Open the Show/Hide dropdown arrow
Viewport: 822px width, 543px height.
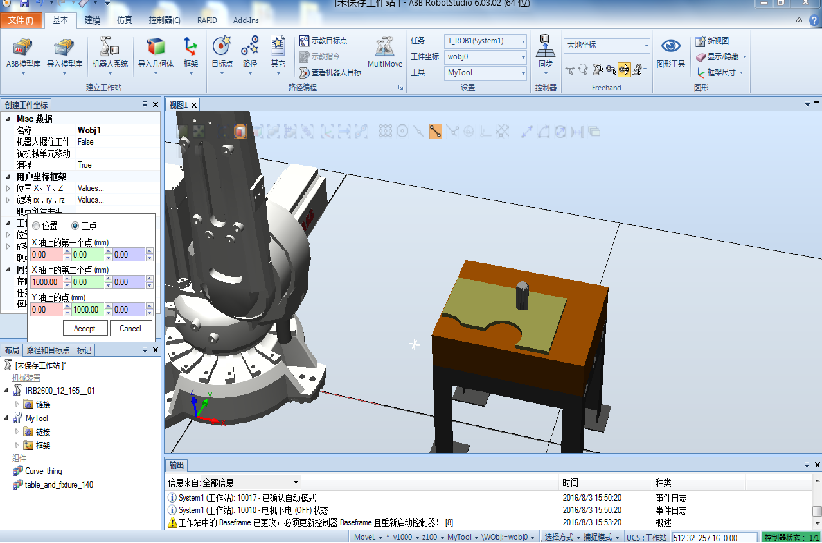pos(744,57)
